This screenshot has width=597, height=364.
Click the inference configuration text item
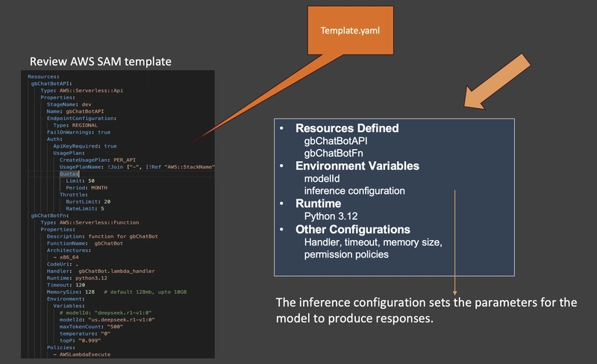[x=354, y=191]
